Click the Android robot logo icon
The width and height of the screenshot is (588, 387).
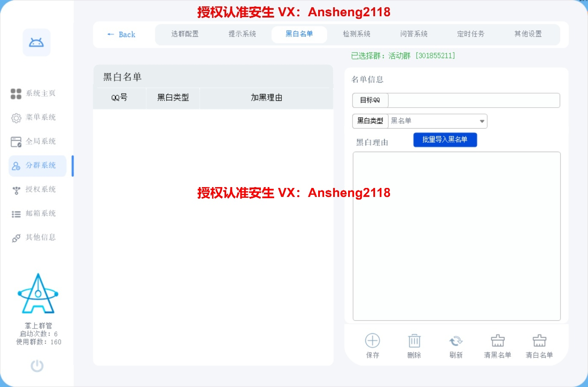[36, 42]
